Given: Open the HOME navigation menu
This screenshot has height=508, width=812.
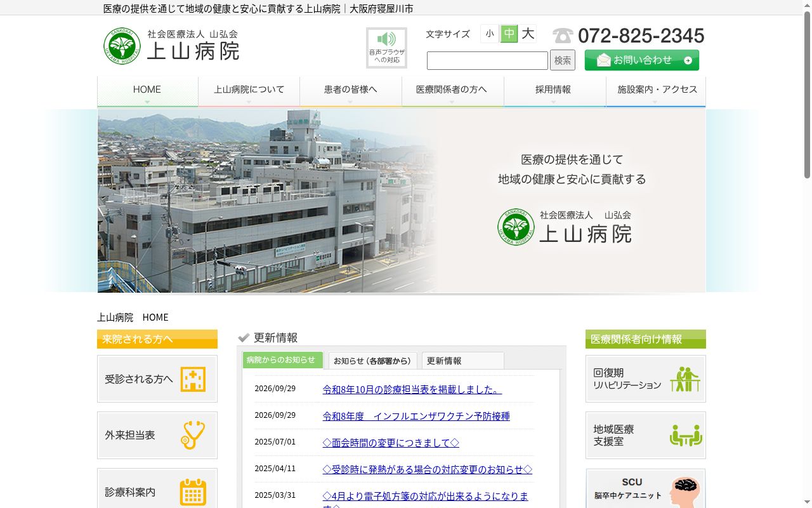Looking at the screenshot, I should click(148, 92).
